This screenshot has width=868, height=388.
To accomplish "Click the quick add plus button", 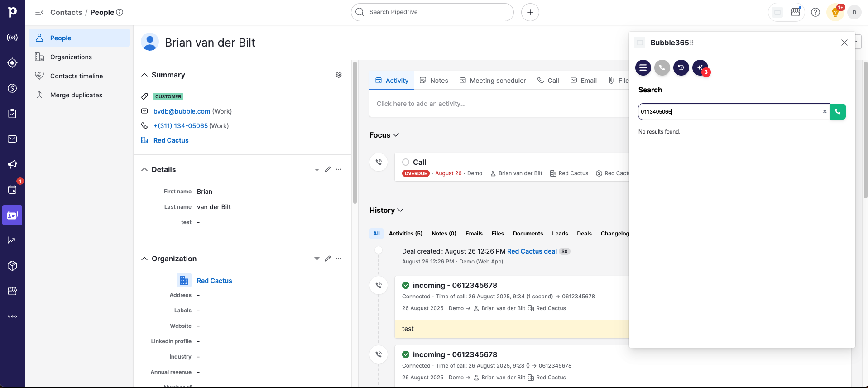I will (x=530, y=12).
